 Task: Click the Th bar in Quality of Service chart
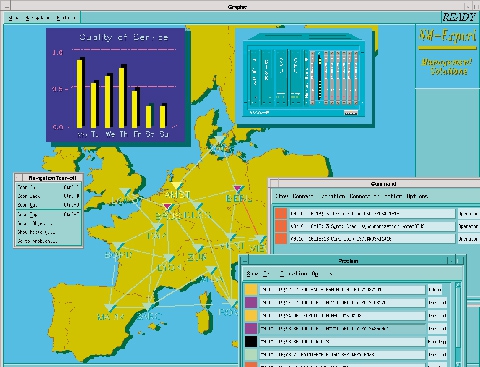122,97
